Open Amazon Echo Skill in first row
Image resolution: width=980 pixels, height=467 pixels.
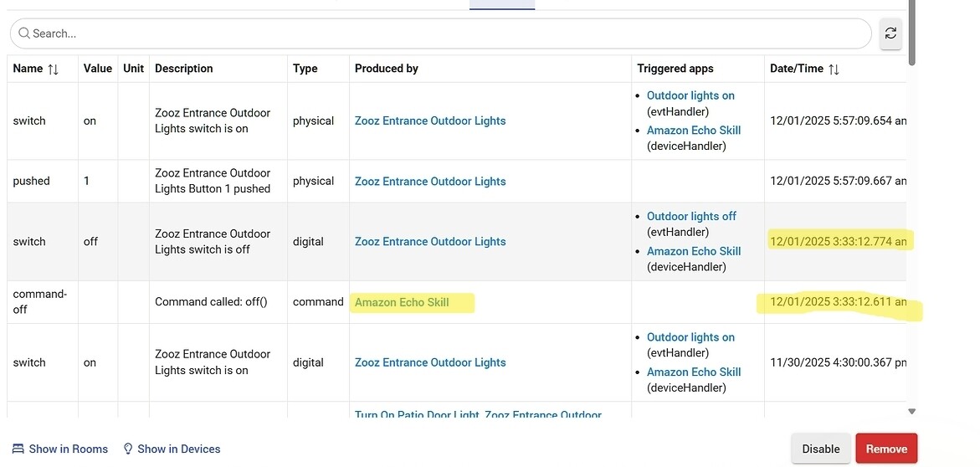(694, 130)
